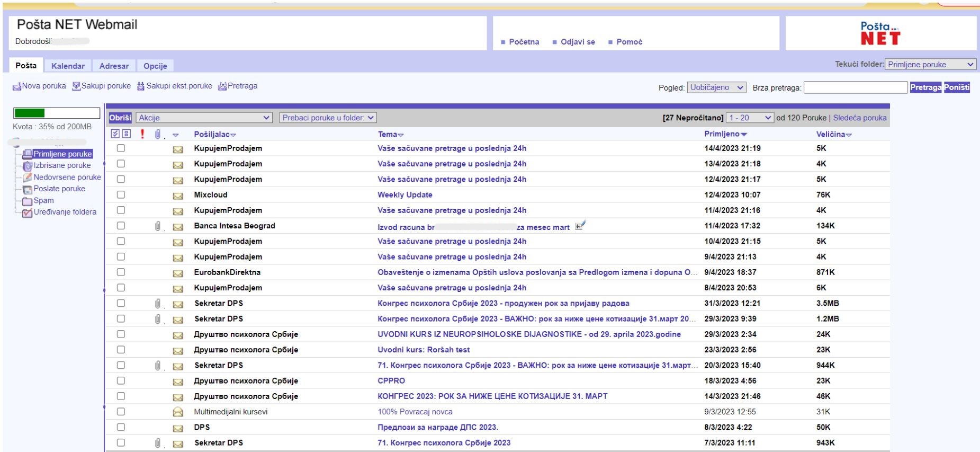Switch to the Pošta tab
Viewport: 980px width, 452px height.
26,65
